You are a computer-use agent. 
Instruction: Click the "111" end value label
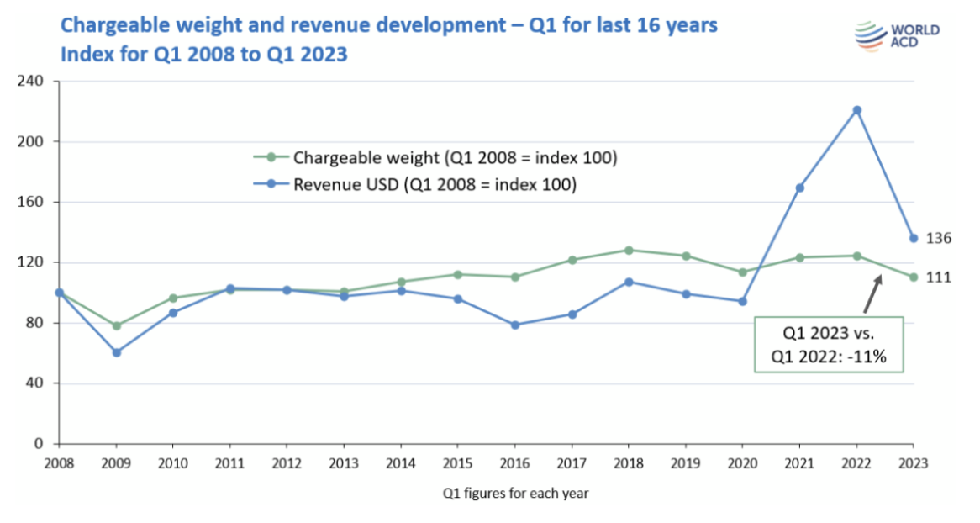point(939,277)
